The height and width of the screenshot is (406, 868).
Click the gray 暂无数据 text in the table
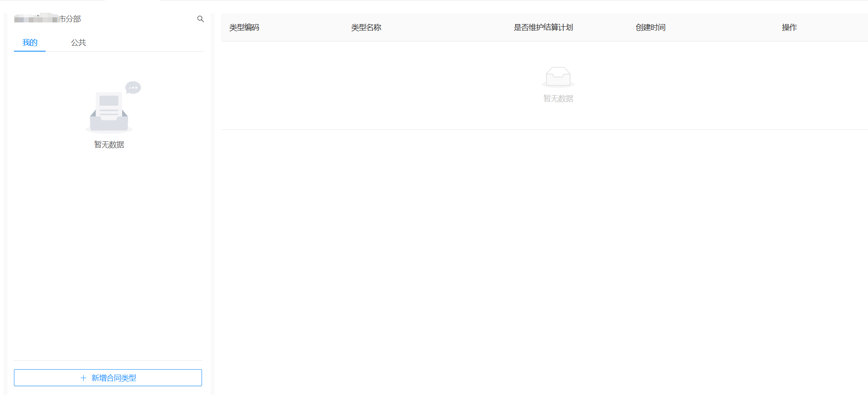click(558, 99)
